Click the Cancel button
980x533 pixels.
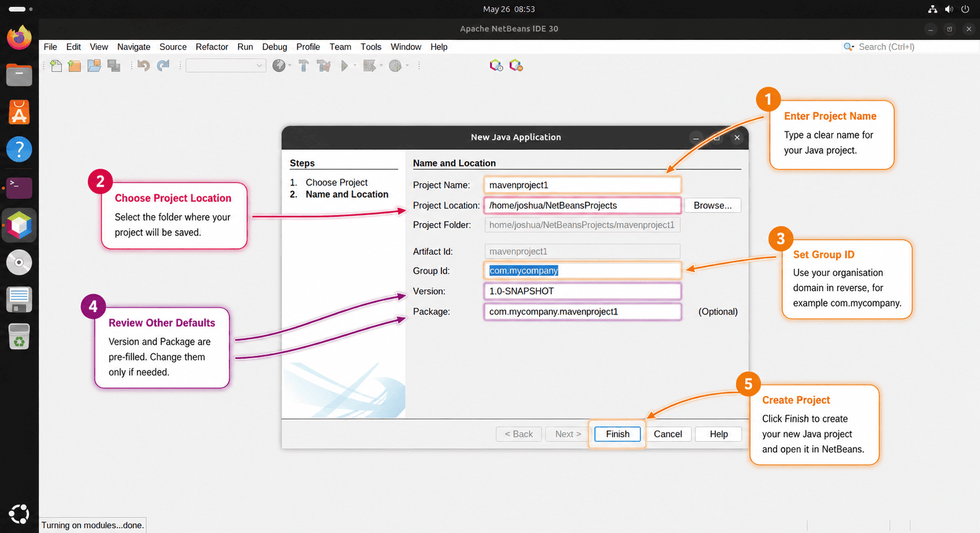668,434
